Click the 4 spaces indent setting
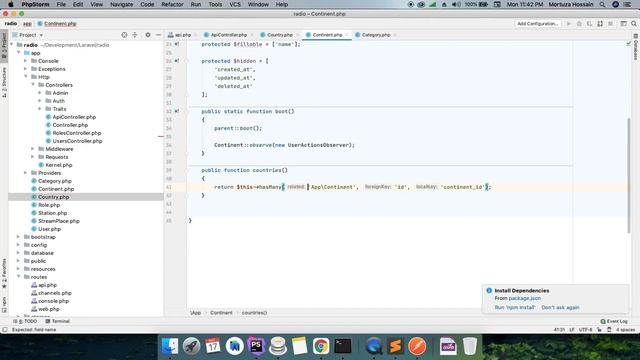640x360 pixels. tap(625, 329)
